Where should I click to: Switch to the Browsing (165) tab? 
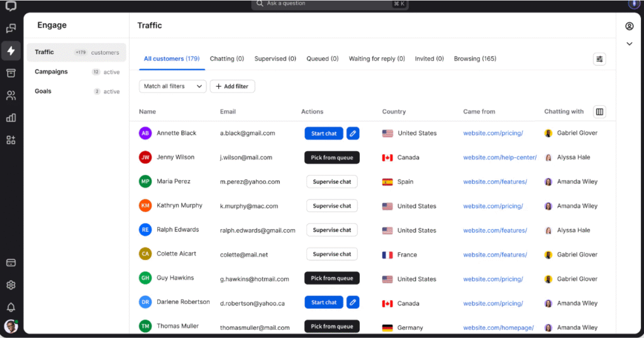click(x=475, y=59)
